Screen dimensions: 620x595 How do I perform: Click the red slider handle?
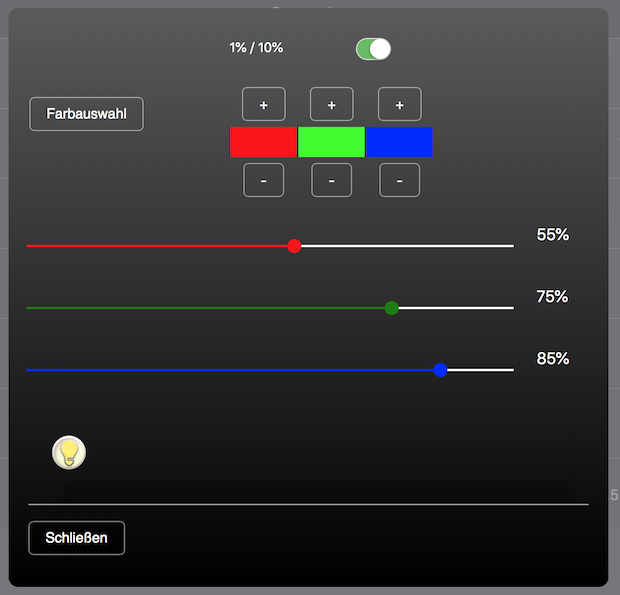coord(294,246)
